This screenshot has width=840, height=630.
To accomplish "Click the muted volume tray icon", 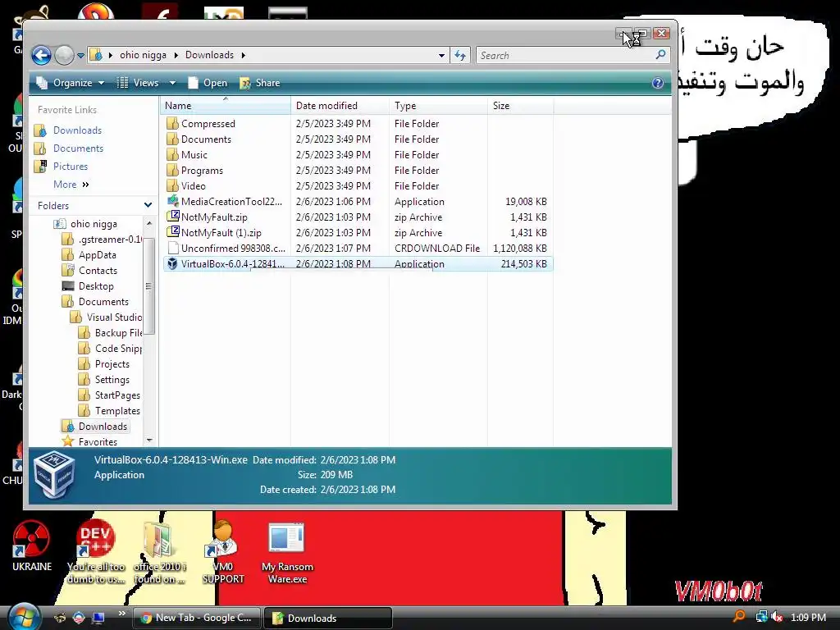I will click(x=777, y=617).
